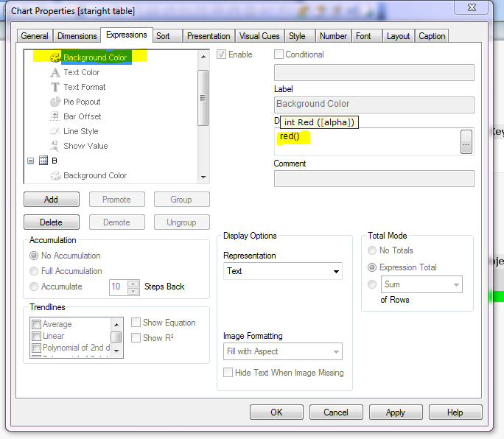Viewport: 504px width, 439px height.
Task: Open the Style tab
Action: click(300, 36)
